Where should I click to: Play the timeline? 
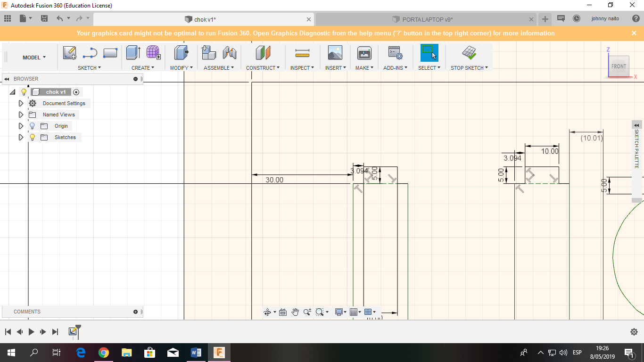[x=31, y=332]
